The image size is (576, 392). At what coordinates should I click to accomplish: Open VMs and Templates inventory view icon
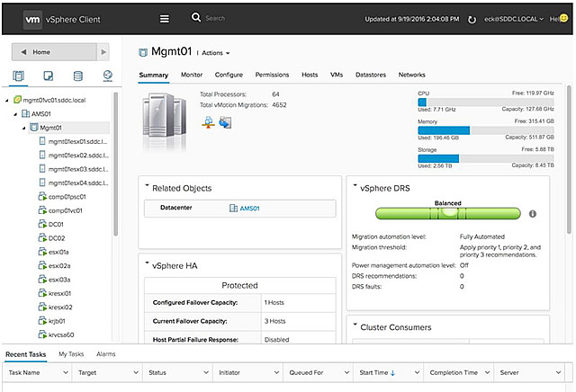[48, 76]
